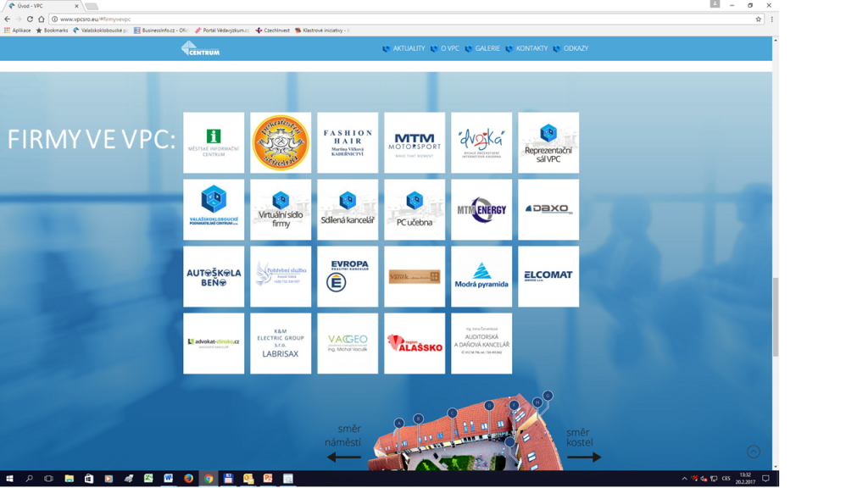Click the back-to-top circle arrow button
The height and width of the screenshot is (488, 868).
(754, 452)
